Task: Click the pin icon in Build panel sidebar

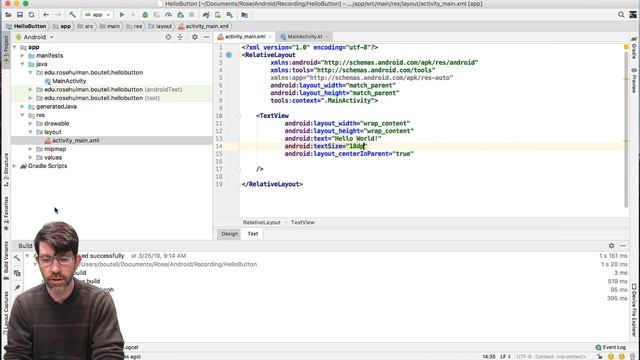Action: [x=17, y=288]
